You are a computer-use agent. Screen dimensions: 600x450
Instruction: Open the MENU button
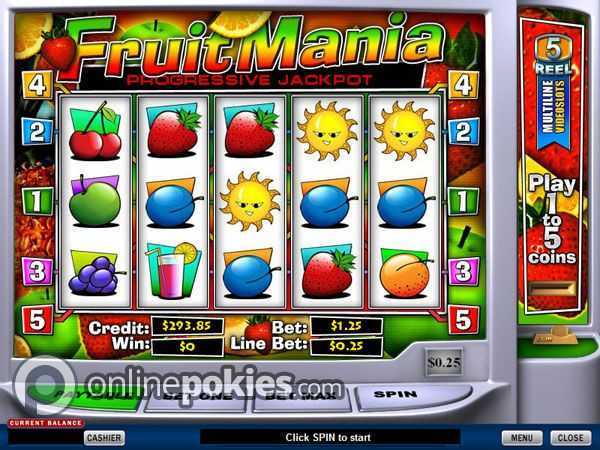coord(522,437)
